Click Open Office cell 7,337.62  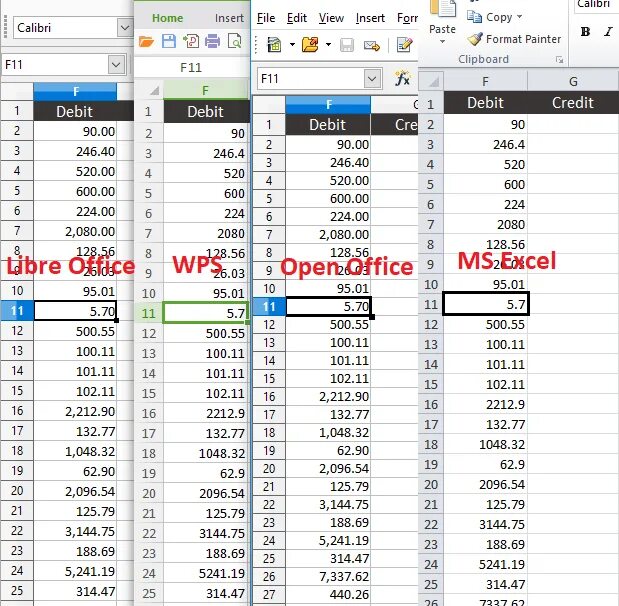tap(328, 576)
